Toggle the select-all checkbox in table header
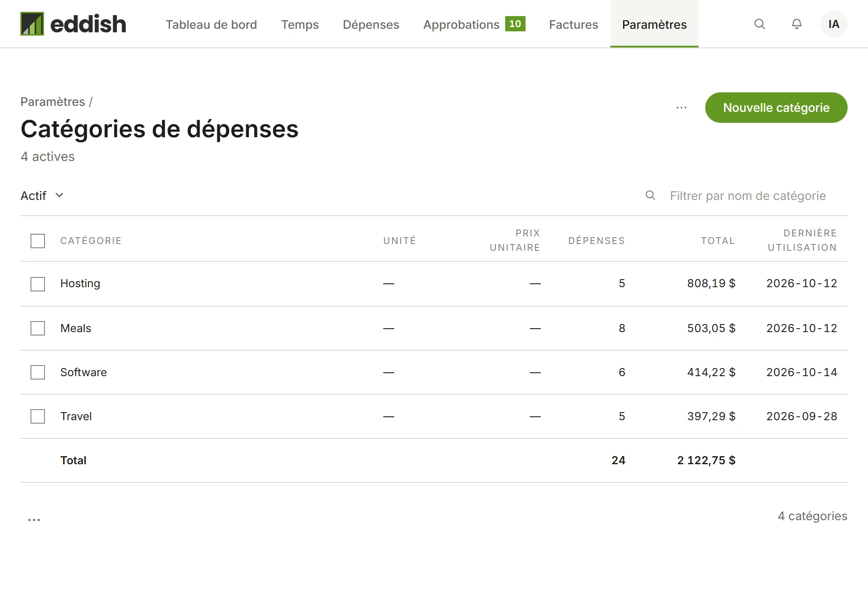Screen dimensions: 868x593 click(x=38, y=241)
